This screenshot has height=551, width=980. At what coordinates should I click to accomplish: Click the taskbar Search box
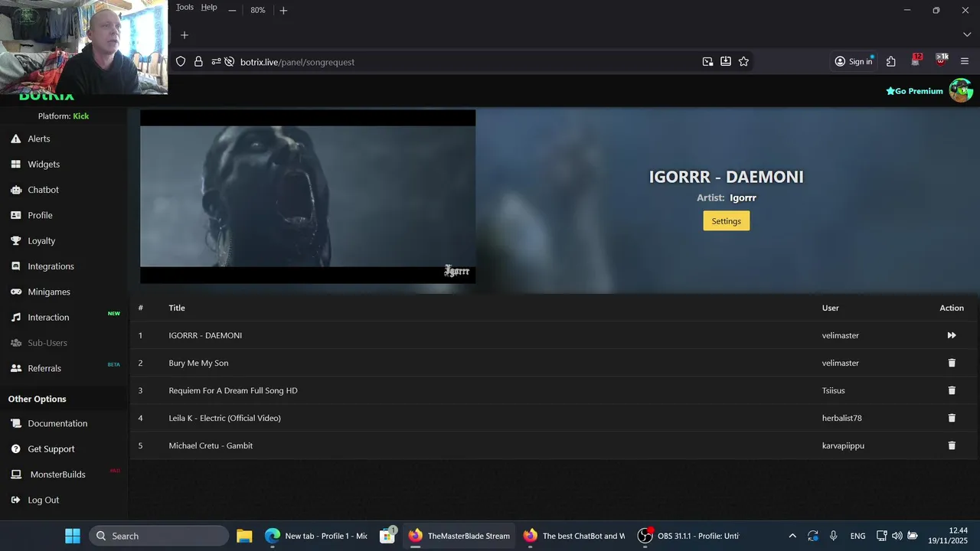click(x=158, y=536)
